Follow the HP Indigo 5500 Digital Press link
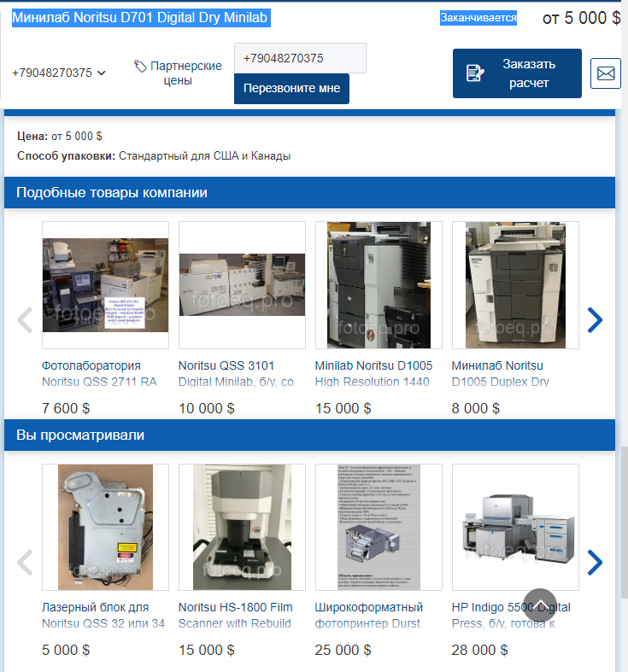 (x=511, y=616)
